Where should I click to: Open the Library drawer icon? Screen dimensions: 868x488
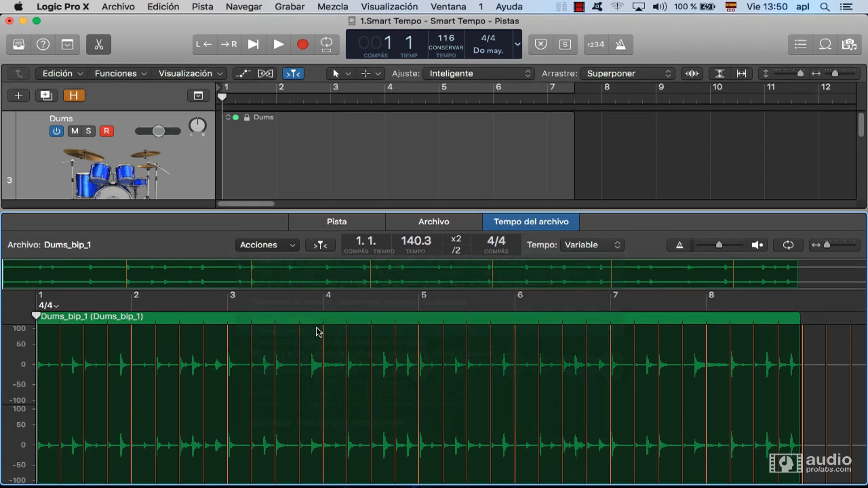19,44
